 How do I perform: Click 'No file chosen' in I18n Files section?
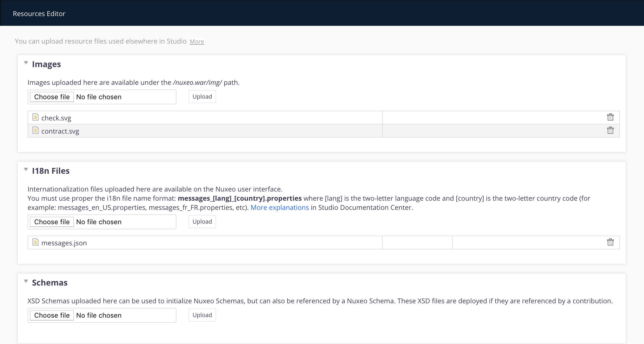[99, 222]
